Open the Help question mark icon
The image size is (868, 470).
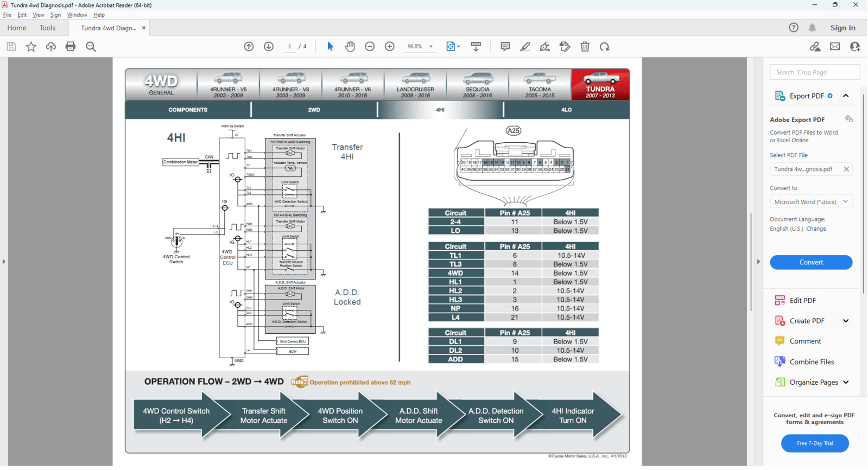(x=794, y=28)
